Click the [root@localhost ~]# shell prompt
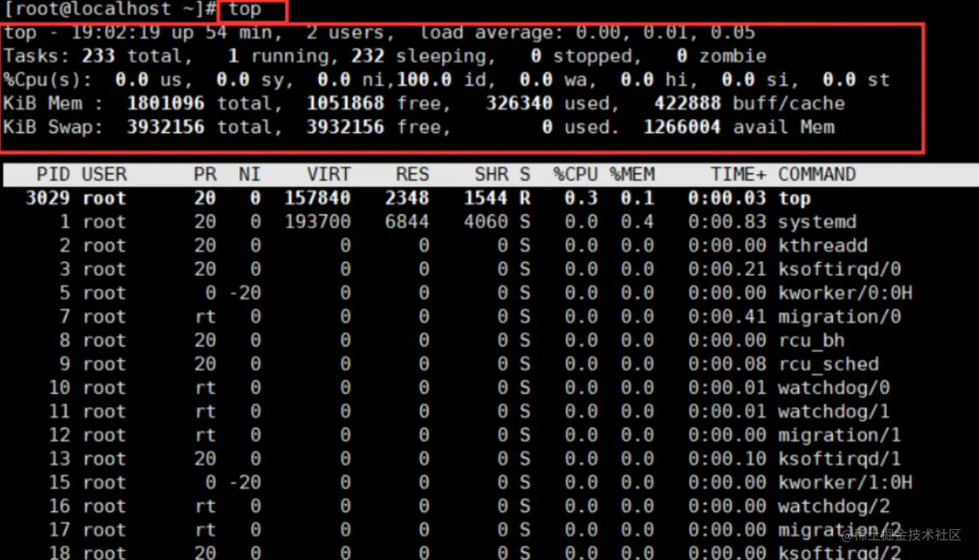The image size is (979, 560). 110,10
